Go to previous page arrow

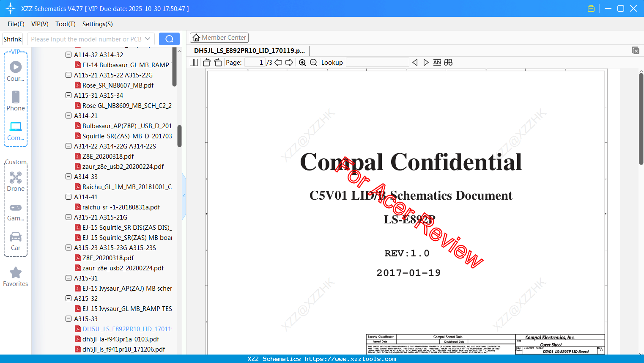pyautogui.click(x=278, y=62)
